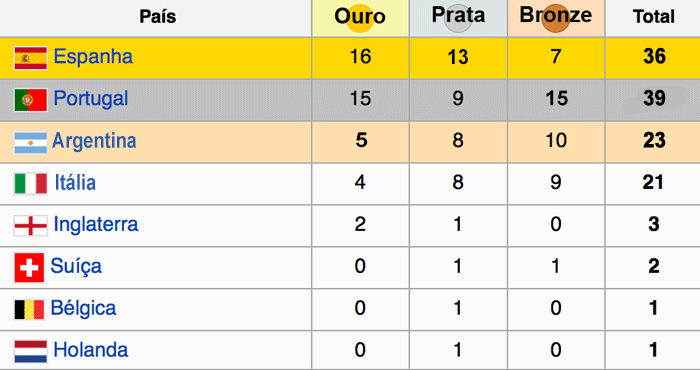
Task: Visit the Inglaterra link
Action: 96,224
